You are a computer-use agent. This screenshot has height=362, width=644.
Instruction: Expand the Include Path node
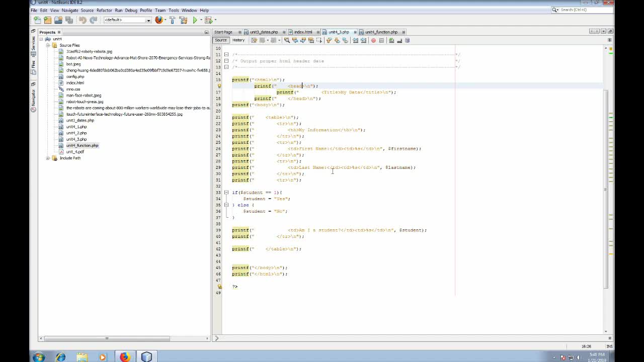(48, 158)
